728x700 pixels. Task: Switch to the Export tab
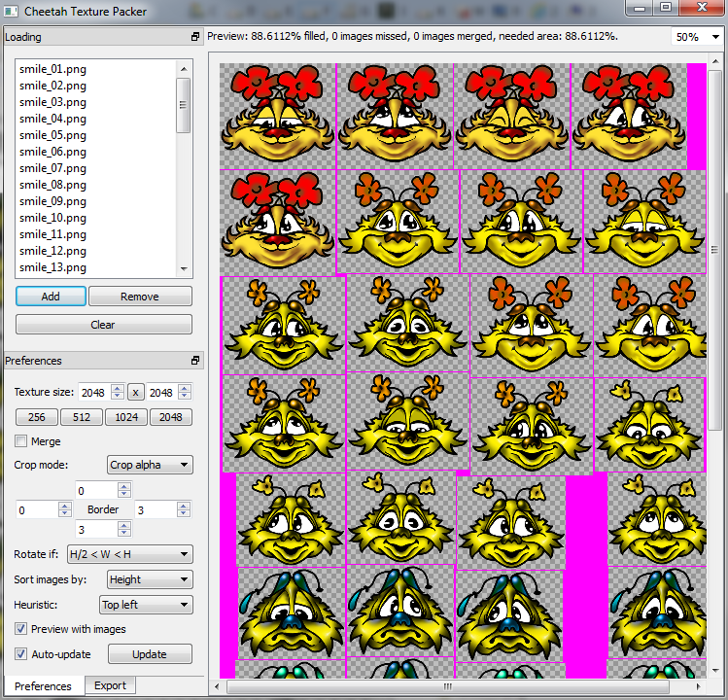click(110, 685)
